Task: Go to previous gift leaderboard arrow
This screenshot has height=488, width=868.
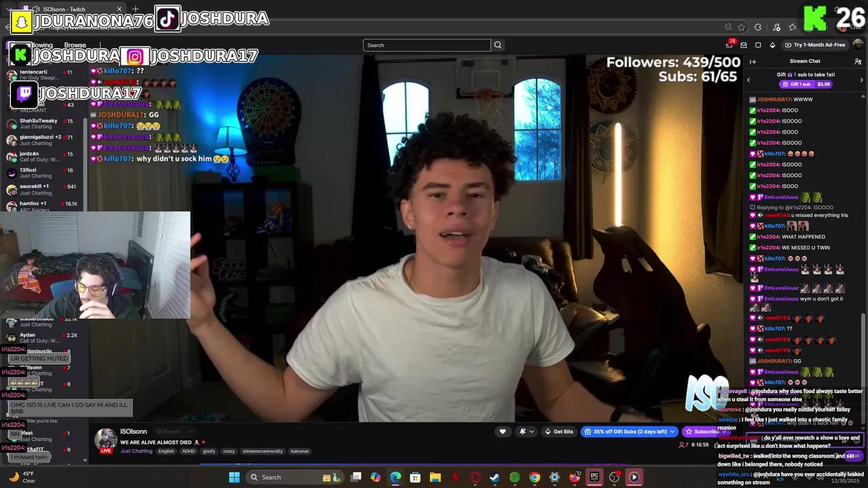Action: click(x=749, y=80)
